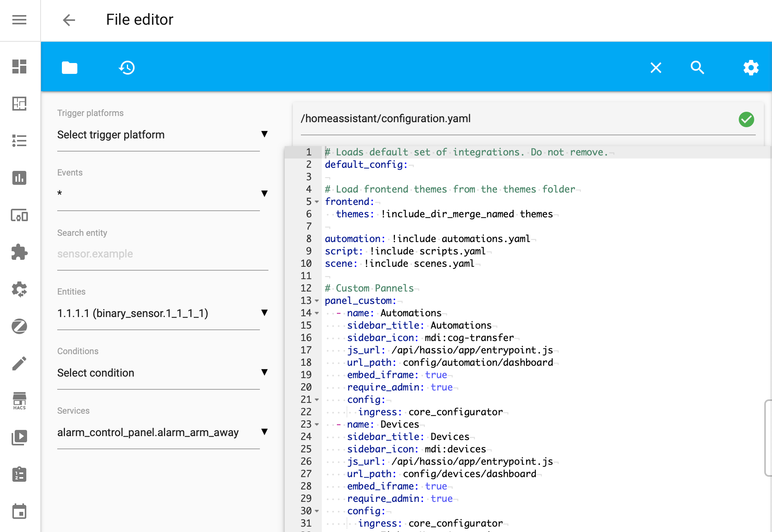772x532 pixels.
Task: Open the file history clock icon
Action: 127,68
